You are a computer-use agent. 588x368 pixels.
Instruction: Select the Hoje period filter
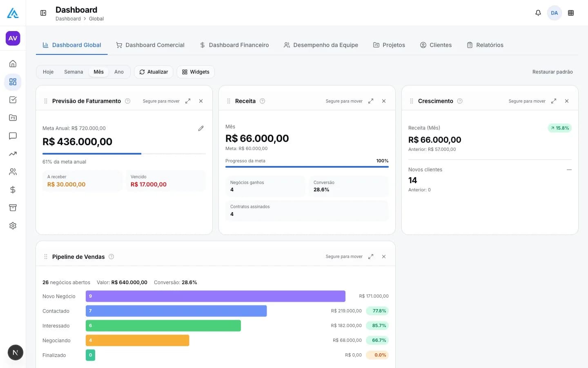point(48,72)
